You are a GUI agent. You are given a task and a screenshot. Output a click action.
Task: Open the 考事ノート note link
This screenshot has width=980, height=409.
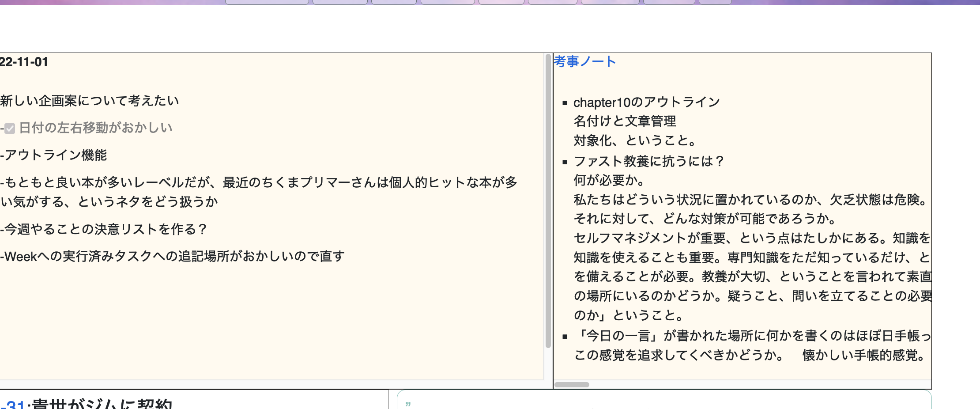[584, 61]
